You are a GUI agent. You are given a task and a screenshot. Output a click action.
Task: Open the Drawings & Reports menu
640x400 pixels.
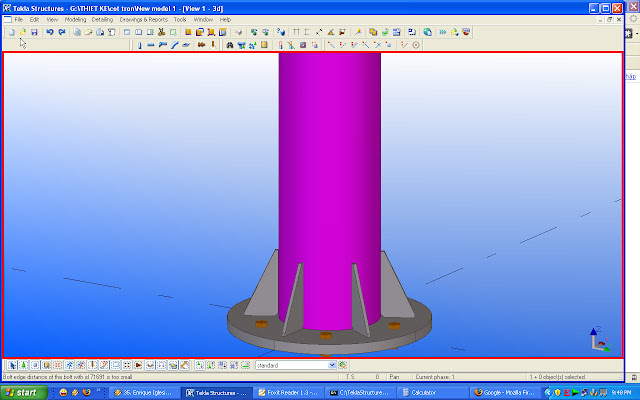tap(144, 19)
